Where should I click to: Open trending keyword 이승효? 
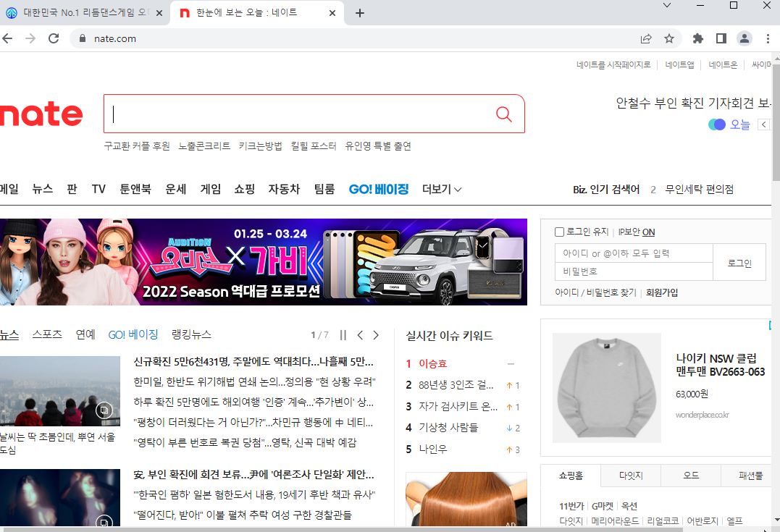tap(433, 364)
